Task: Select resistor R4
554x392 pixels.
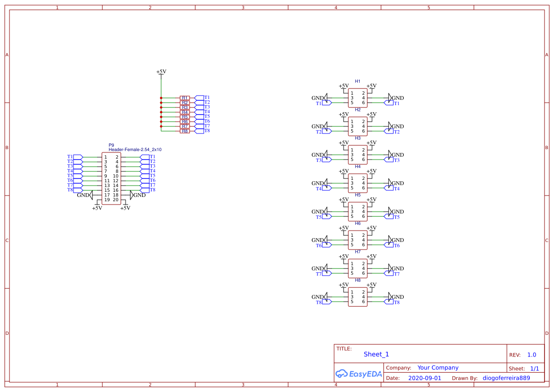Action: (x=185, y=112)
